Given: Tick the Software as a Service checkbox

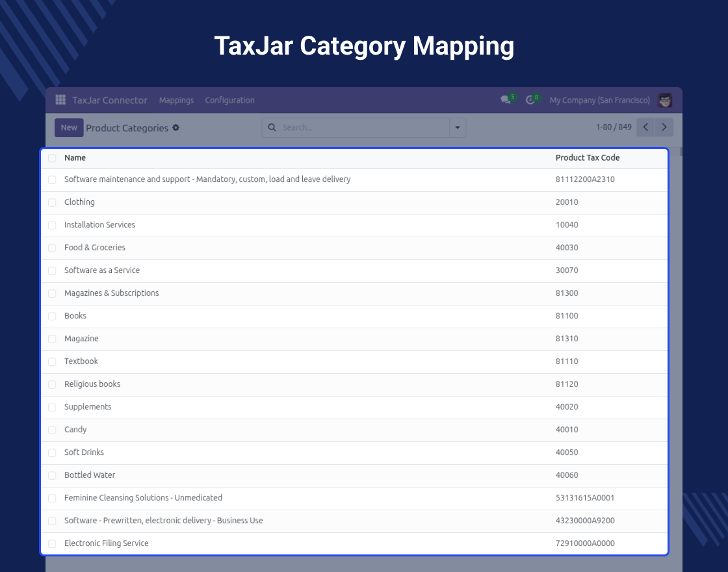Looking at the screenshot, I should (x=52, y=270).
